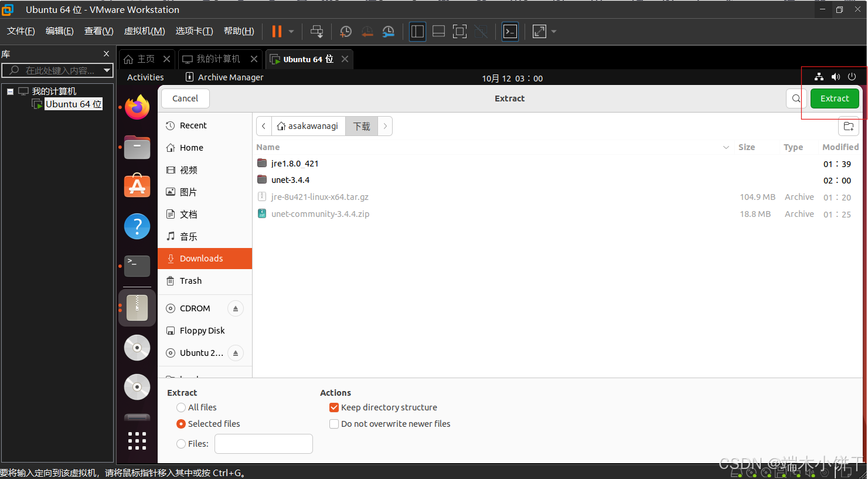Image resolution: width=868 pixels, height=479 pixels.
Task: Toggle Keep directory structure checkbox
Action: click(334, 407)
